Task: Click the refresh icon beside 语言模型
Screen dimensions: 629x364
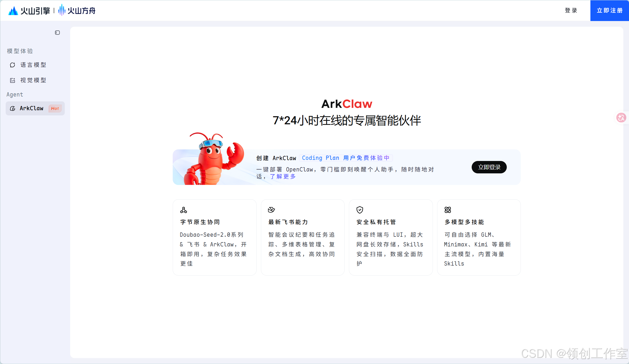Action: pos(12,65)
